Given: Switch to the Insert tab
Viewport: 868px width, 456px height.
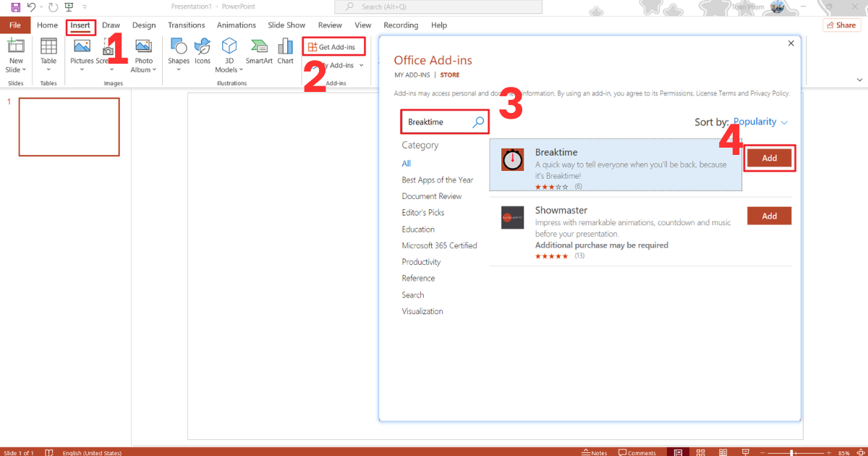Looking at the screenshot, I should (x=80, y=25).
